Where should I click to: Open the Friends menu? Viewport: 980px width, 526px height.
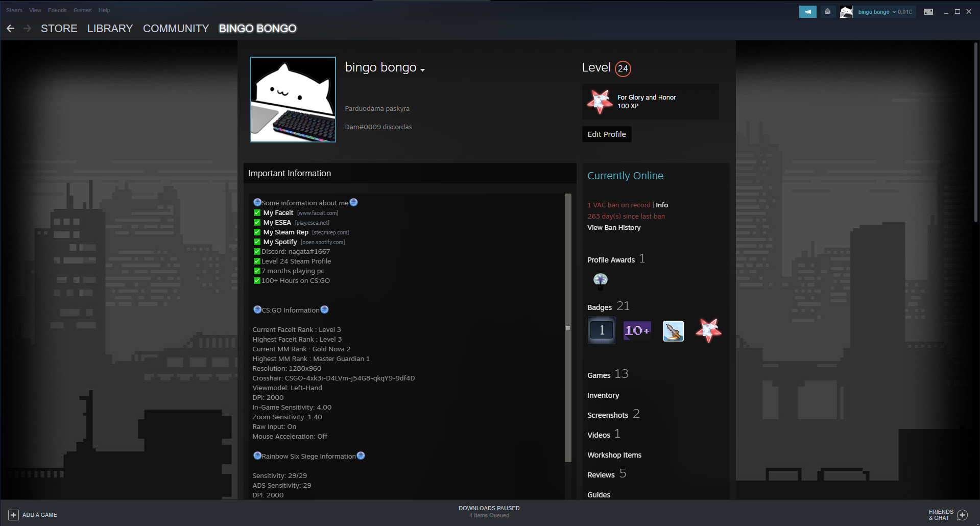[x=57, y=10]
